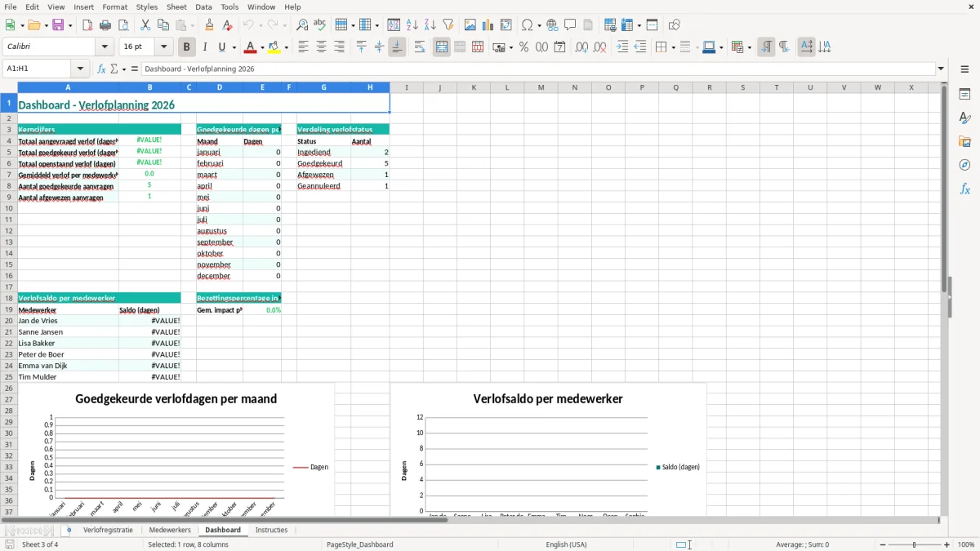The height and width of the screenshot is (551, 980).
Task: Click Insert Pivot Table icon
Action: pos(506,25)
